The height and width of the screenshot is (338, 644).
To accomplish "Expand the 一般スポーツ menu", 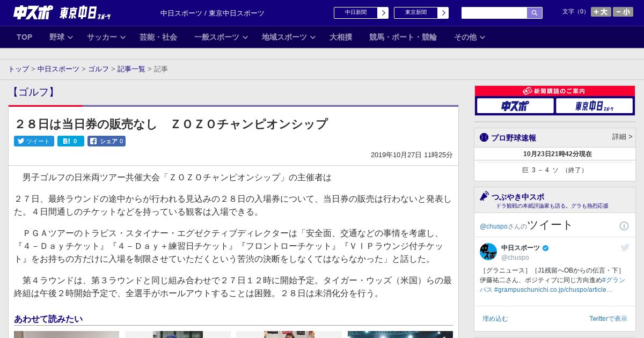I will (x=221, y=37).
